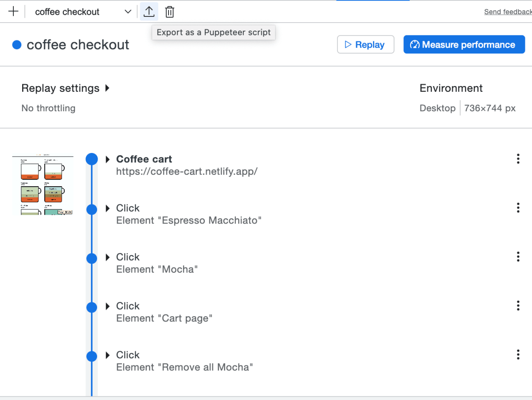532x400 pixels.
Task: Open the Send feedback link
Action: pos(507,12)
